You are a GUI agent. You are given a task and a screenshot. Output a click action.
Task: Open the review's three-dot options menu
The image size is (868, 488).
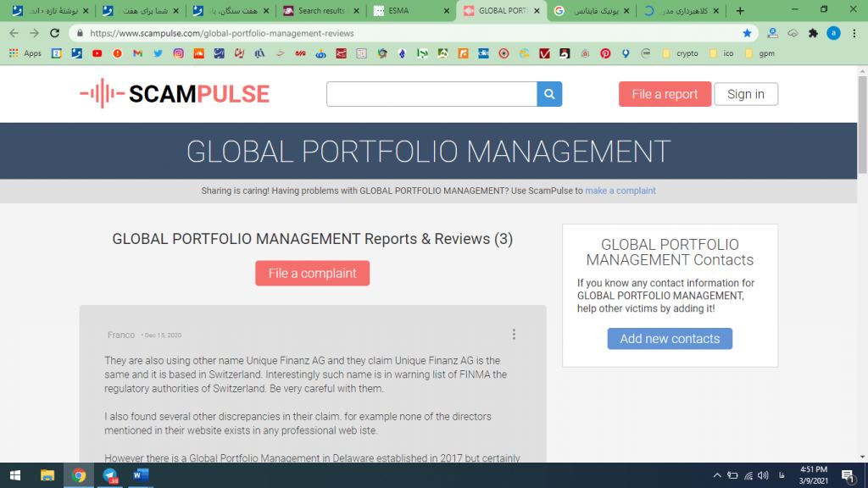click(514, 335)
